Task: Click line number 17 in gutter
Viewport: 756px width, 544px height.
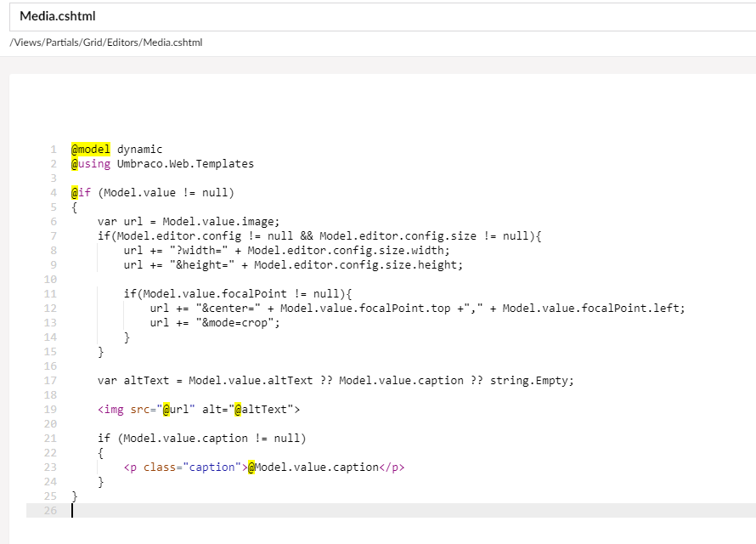Action: 50,381
